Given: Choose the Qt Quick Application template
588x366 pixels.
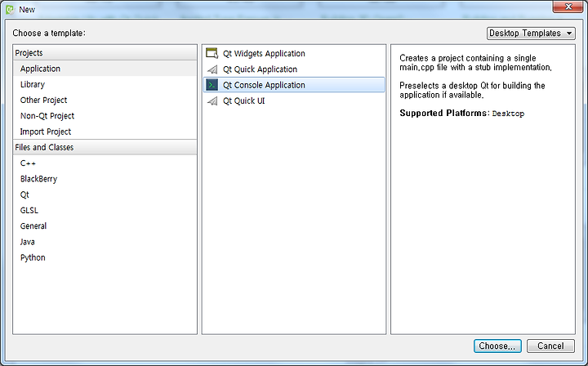Looking at the screenshot, I should 294,69.
